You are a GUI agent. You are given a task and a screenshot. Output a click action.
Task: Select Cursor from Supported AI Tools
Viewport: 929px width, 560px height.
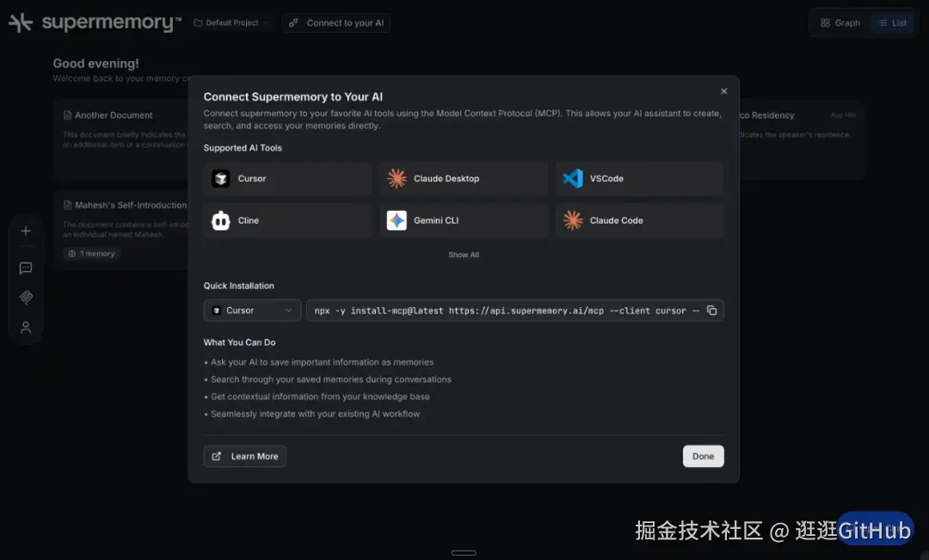[287, 178]
